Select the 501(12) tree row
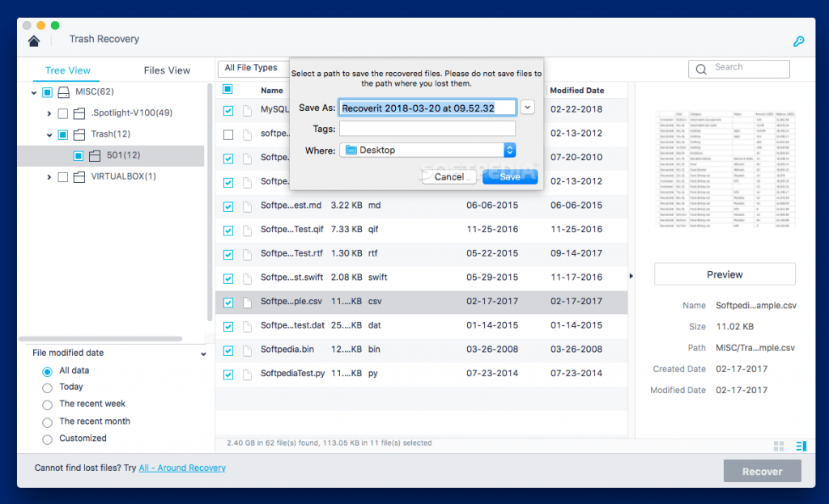 [111, 156]
